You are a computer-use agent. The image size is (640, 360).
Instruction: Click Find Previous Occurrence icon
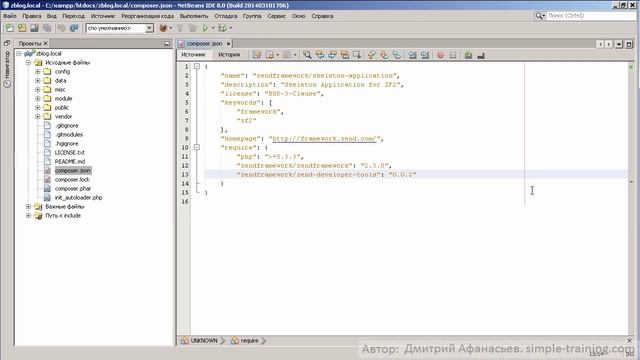click(x=320, y=55)
